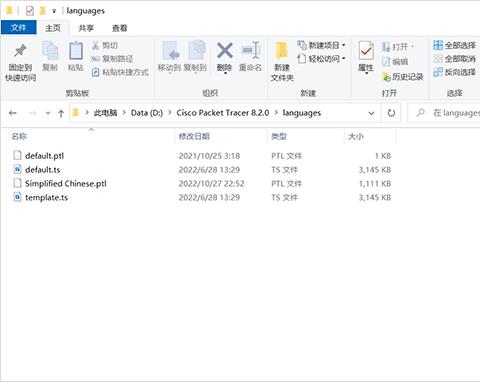Click breadcrumb chevron after 此电脑
The height and width of the screenshot is (382, 480).
(x=124, y=113)
